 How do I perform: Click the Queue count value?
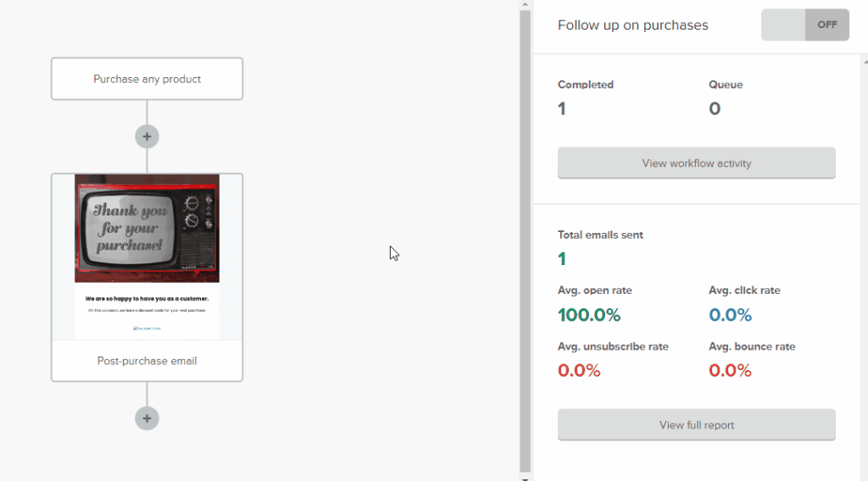pyautogui.click(x=715, y=108)
